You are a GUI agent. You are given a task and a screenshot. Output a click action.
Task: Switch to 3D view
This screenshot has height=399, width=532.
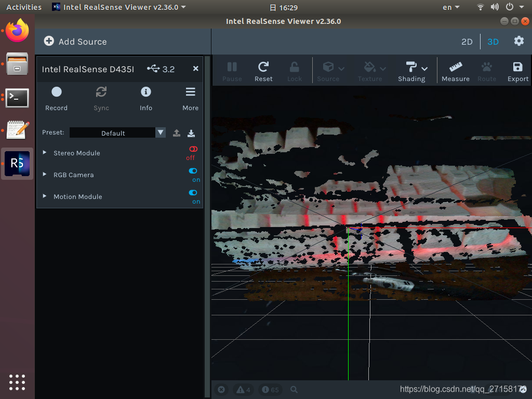(493, 42)
